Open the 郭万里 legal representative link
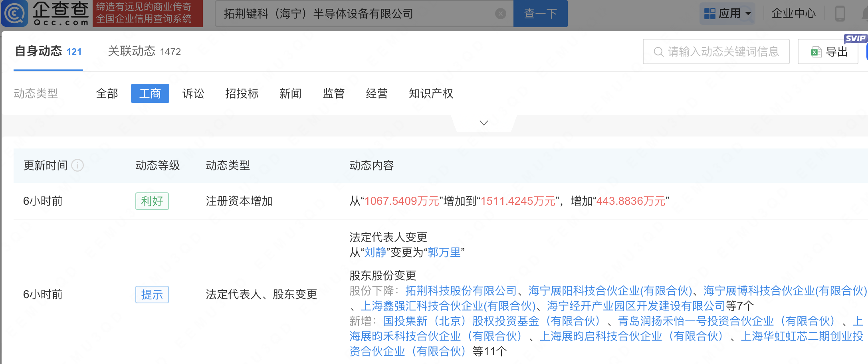This screenshot has width=868, height=364. coord(444,252)
